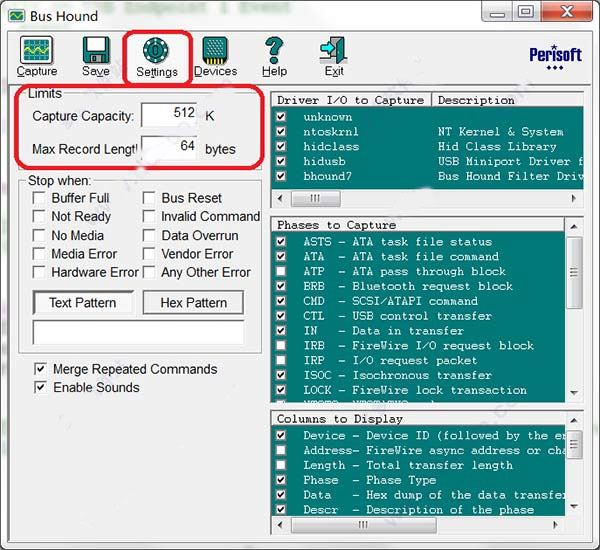The image size is (600, 550).
Task: Click the Help question mark icon
Action: (x=274, y=52)
